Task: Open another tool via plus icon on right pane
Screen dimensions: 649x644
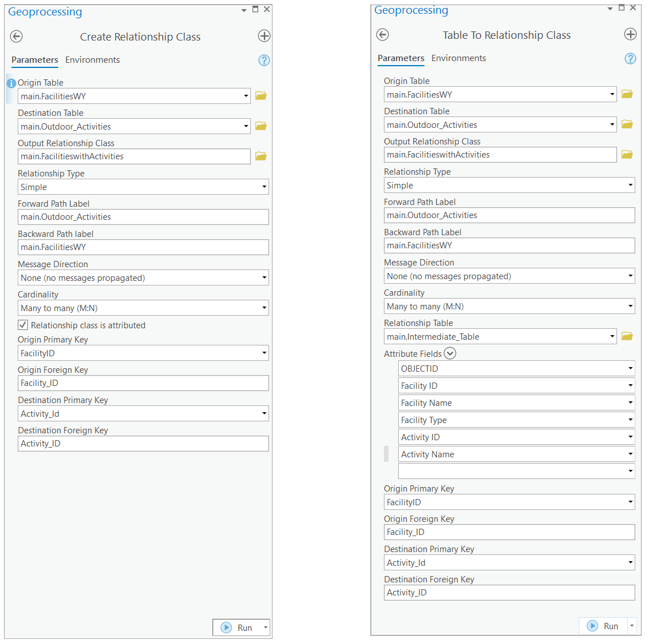Action: pyautogui.click(x=631, y=34)
